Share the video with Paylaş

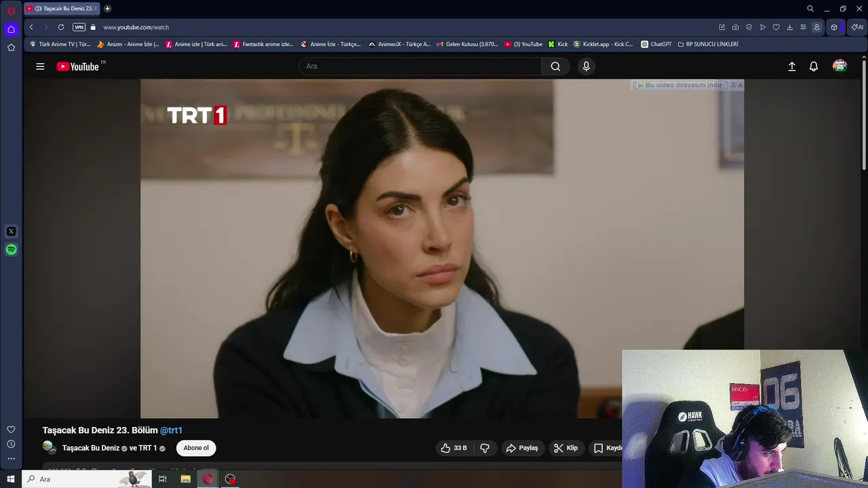[522, 448]
